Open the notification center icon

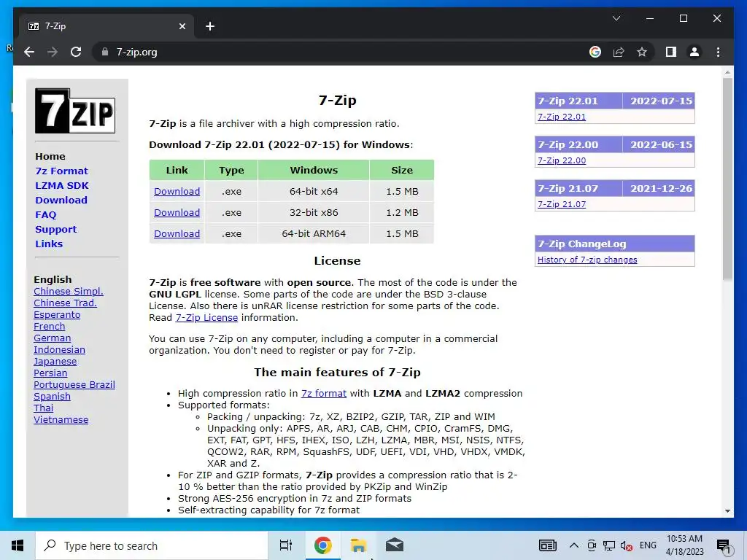724,546
